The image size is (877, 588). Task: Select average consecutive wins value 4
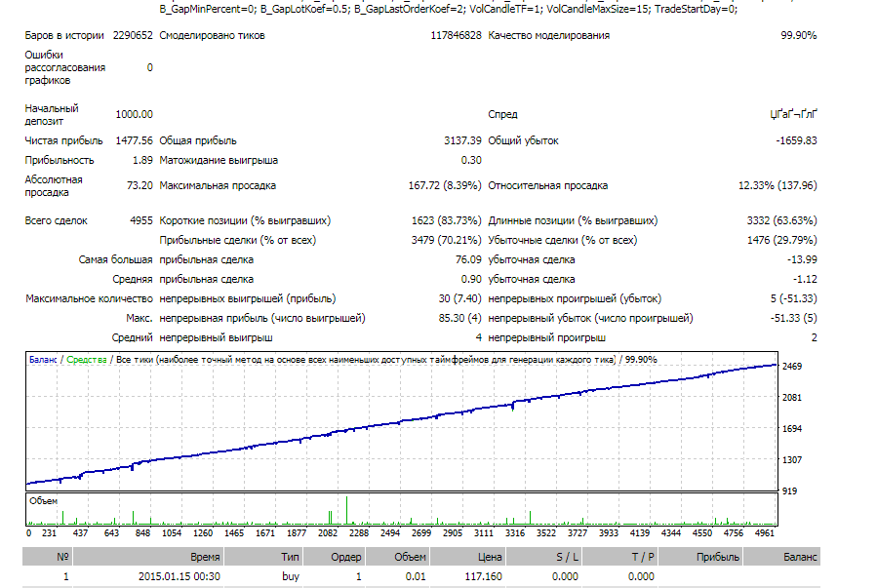478,337
